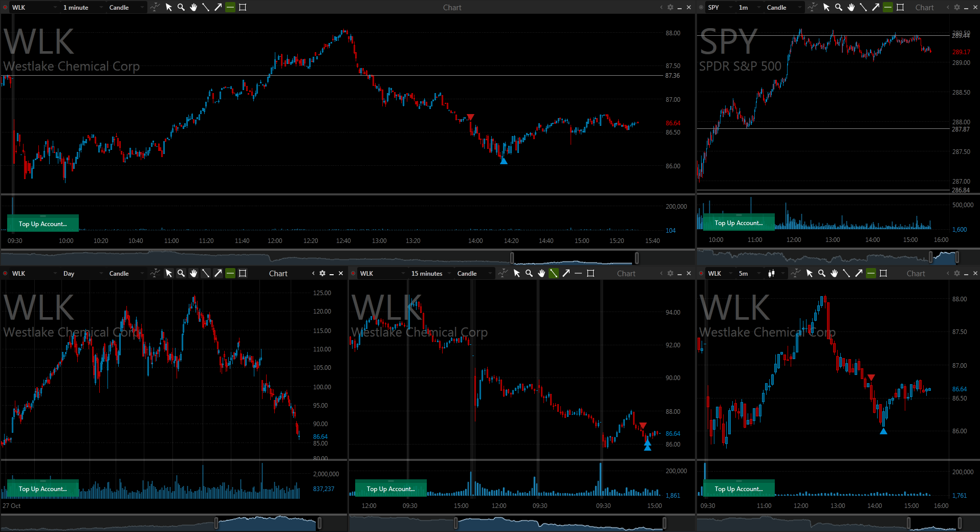Select rectangle tool in SPY chart
This screenshot has width=980, height=532.
pos(900,7)
